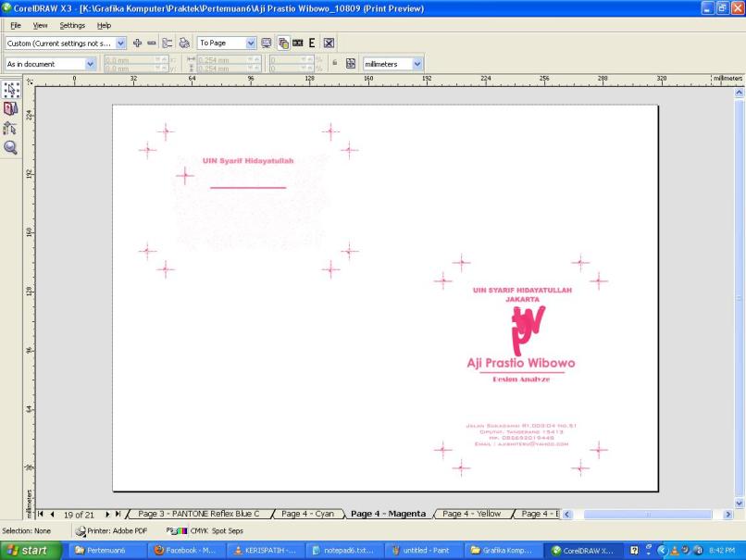Select the Pick tool
Image resolution: width=746 pixels, height=560 pixels.
(x=11, y=90)
